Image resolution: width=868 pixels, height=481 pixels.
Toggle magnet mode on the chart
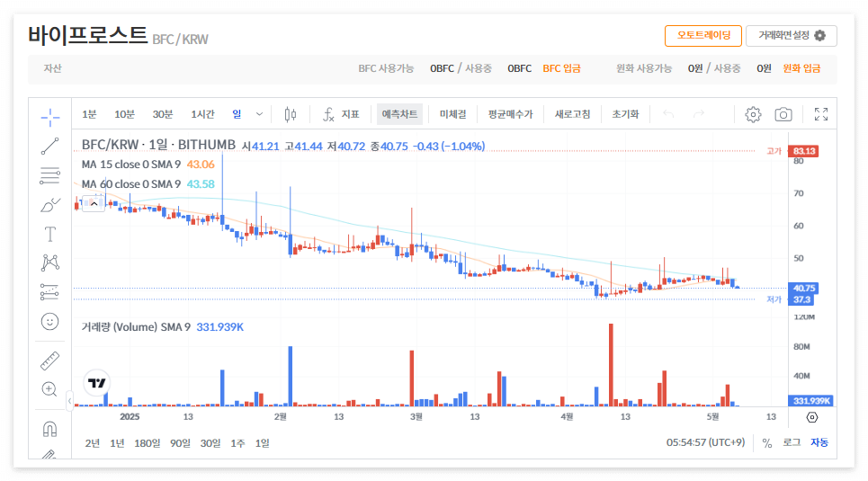coord(49,429)
